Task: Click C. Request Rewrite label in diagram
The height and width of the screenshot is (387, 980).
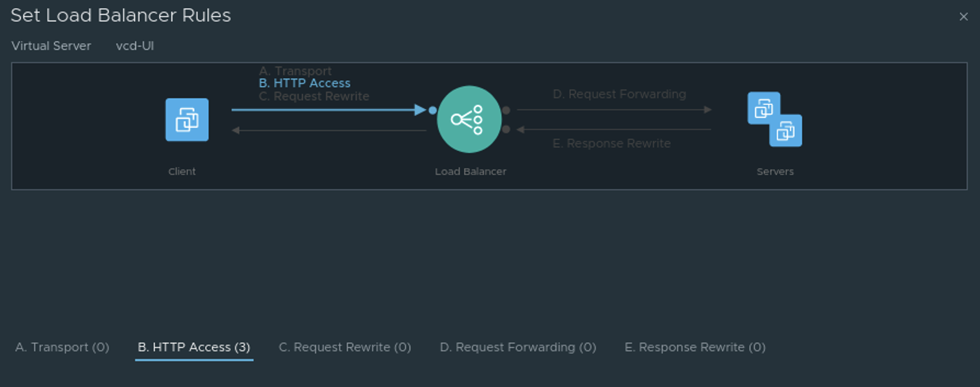Action: [x=314, y=96]
